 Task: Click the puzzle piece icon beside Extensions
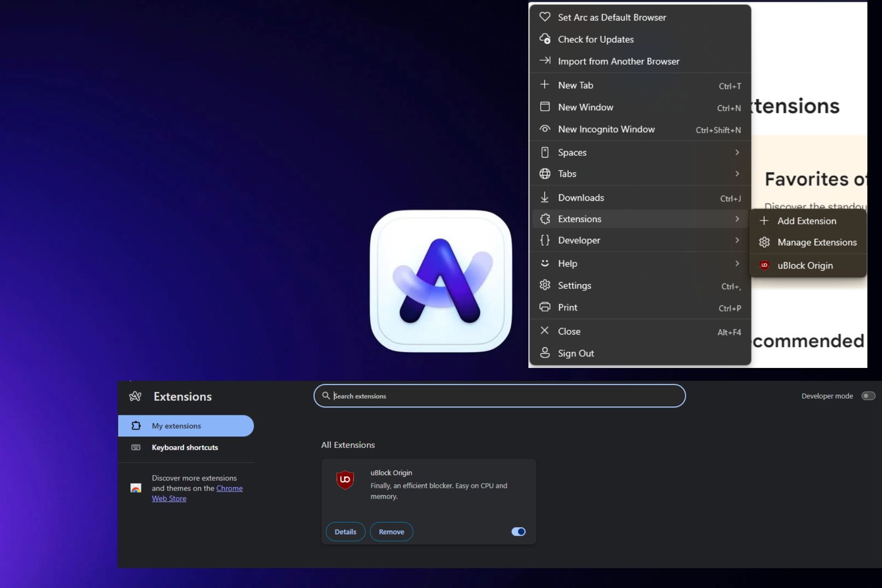tap(545, 219)
